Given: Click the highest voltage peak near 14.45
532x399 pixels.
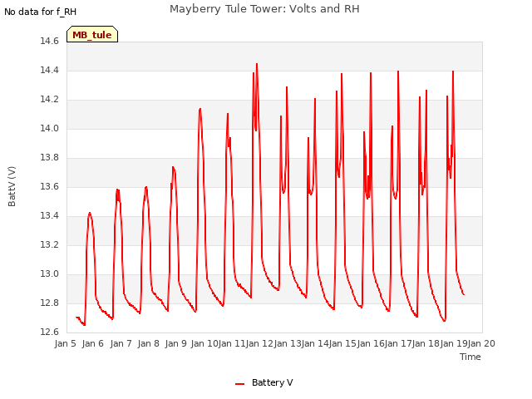Looking at the screenshot, I should 257,64.
